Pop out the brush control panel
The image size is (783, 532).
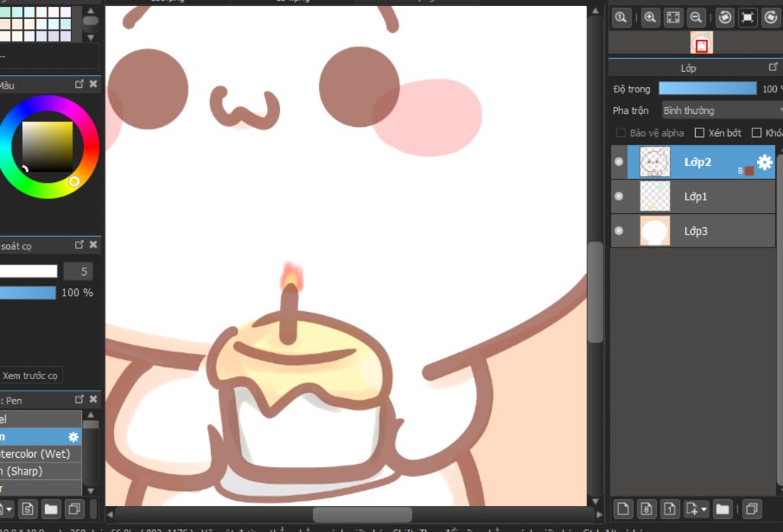point(79,245)
